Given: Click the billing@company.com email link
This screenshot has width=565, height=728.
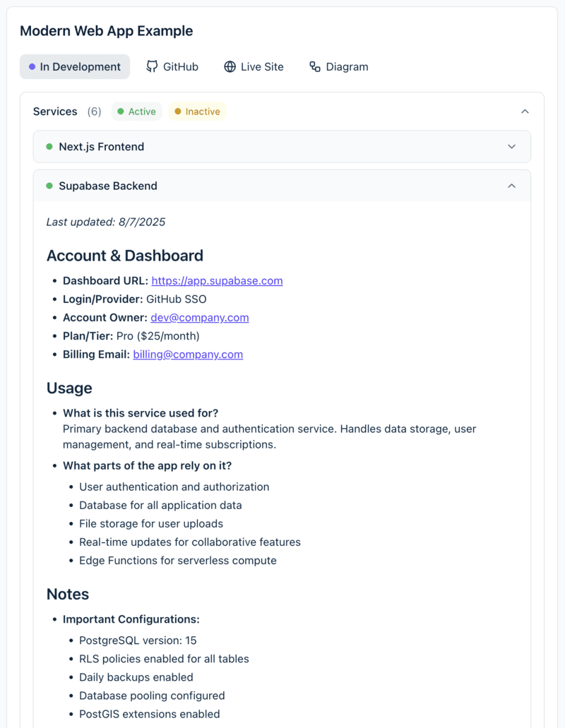Looking at the screenshot, I should 187,354.
